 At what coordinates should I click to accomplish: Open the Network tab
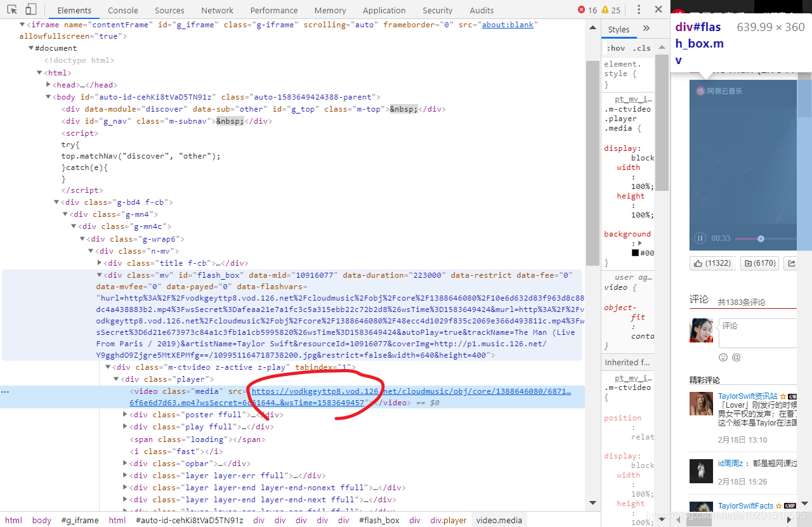point(218,10)
